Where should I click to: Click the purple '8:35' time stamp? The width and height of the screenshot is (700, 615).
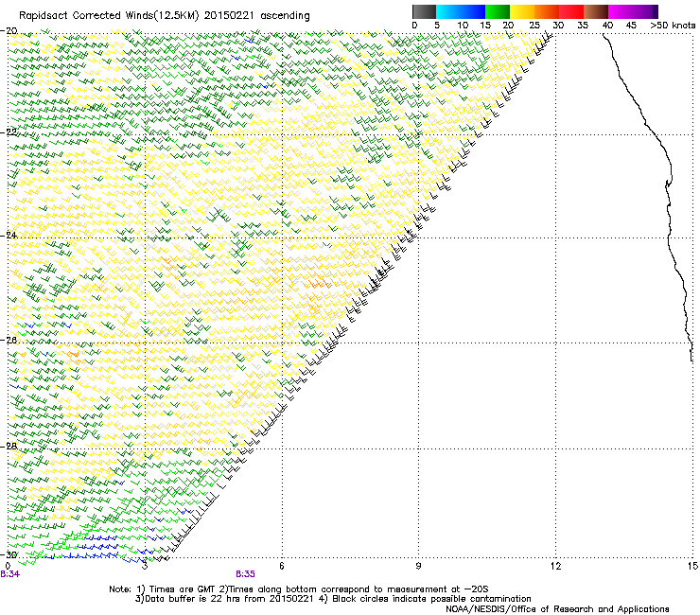(x=246, y=574)
